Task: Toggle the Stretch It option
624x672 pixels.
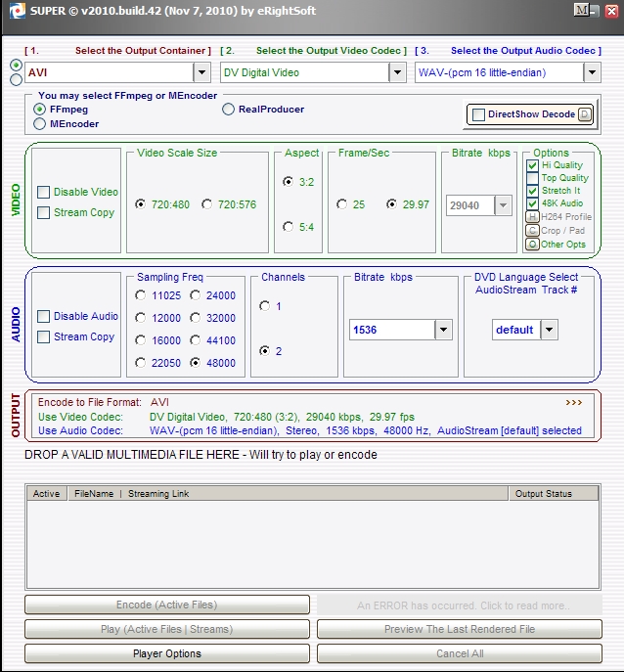Action: click(532, 191)
